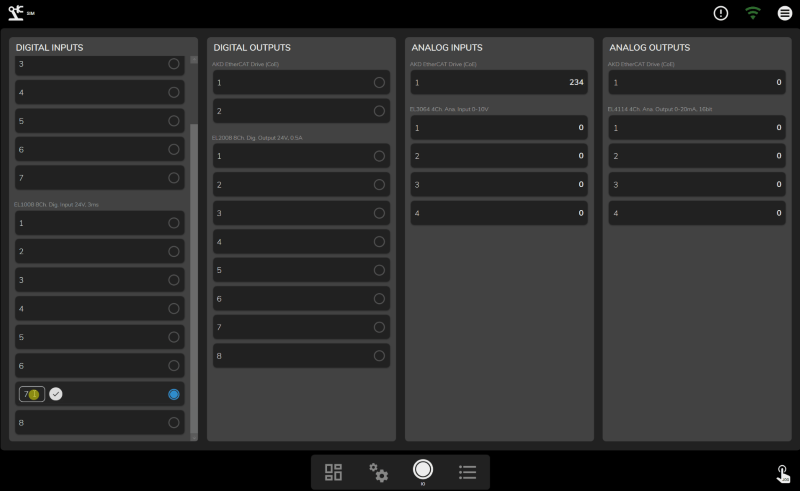Viewport: 800px width, 491px height.
Task: Click the Digital Inputs scrollbar thumb
Action: 194,278
